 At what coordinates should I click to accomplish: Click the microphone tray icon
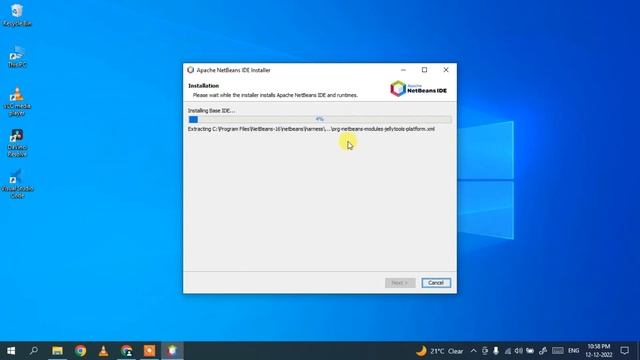point(496,351)
